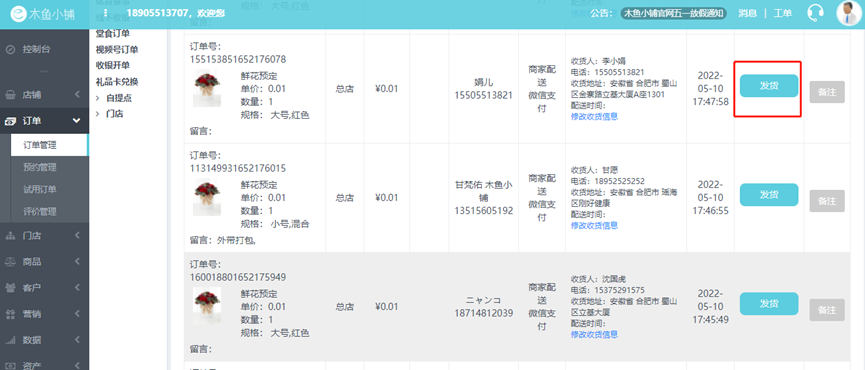865x370 pixels.
Task: Click flower thumbnail of order 155153851652176078
Action: [x=207, y=89]
